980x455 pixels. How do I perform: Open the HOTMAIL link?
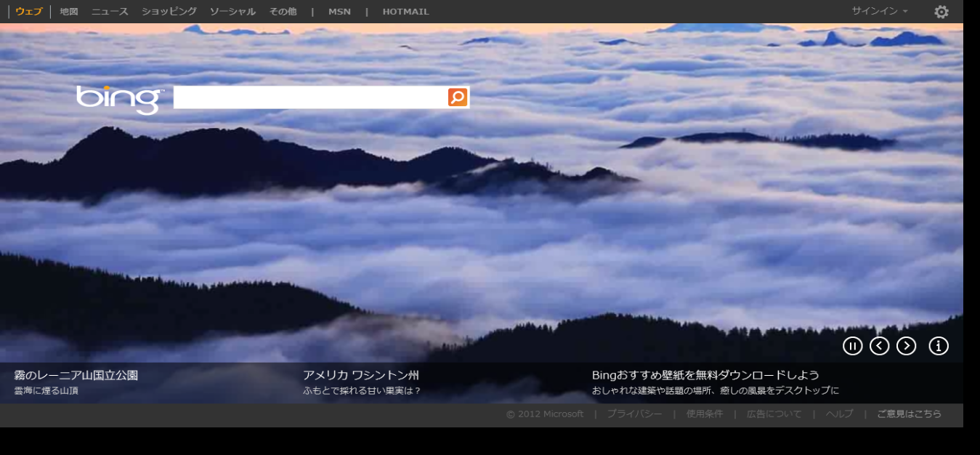click(405, 12)
